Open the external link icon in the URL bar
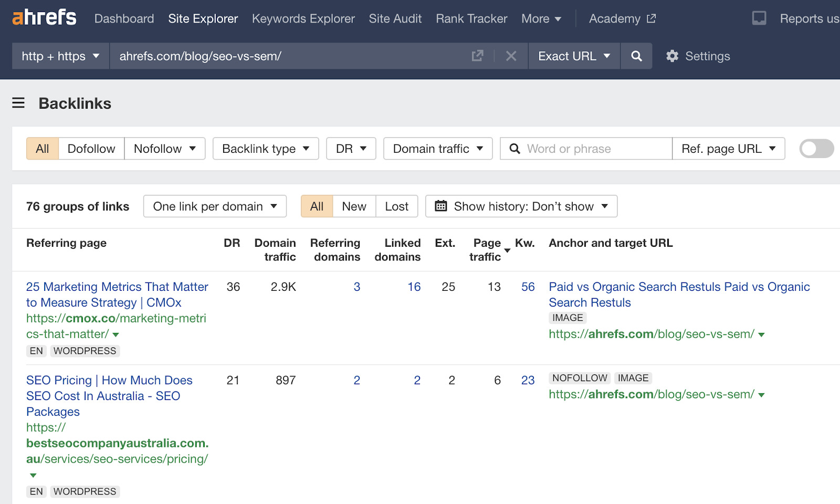Image resolution: width=840 pixels, height=504 pixels. click(477, 56)
